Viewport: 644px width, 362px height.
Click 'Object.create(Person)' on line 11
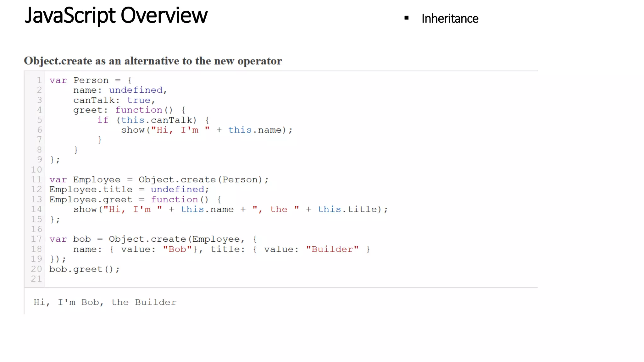tap(203, 180)
